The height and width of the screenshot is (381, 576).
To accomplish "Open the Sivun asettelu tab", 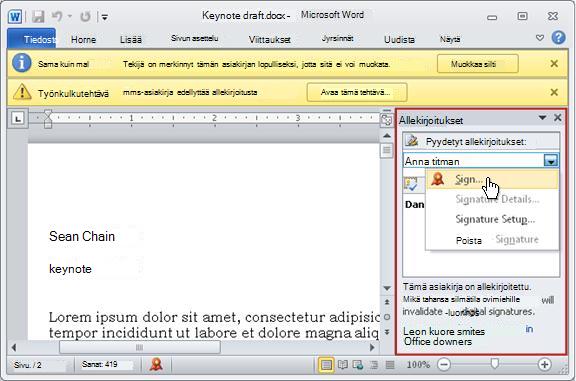I will point(194,38).
